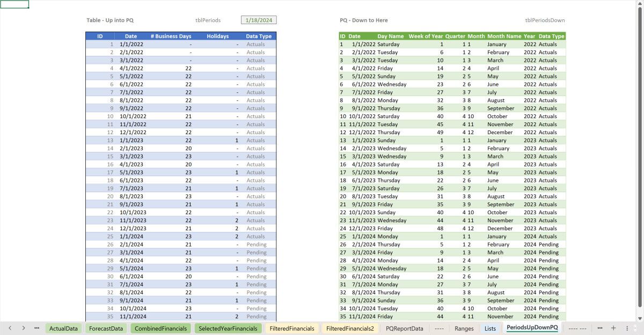Select the 1/1/2022 date cell in tblPeriods

[x=130, y=44]
